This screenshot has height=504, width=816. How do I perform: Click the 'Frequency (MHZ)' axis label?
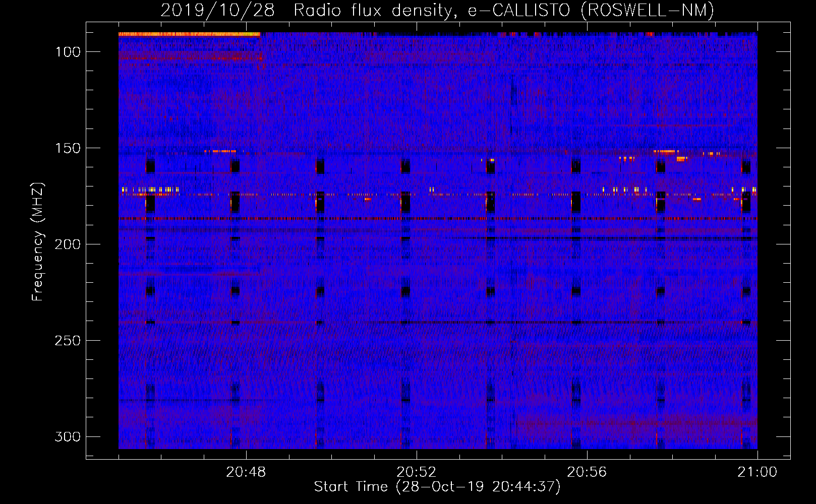pyautogui.click(x=38, y=241)
